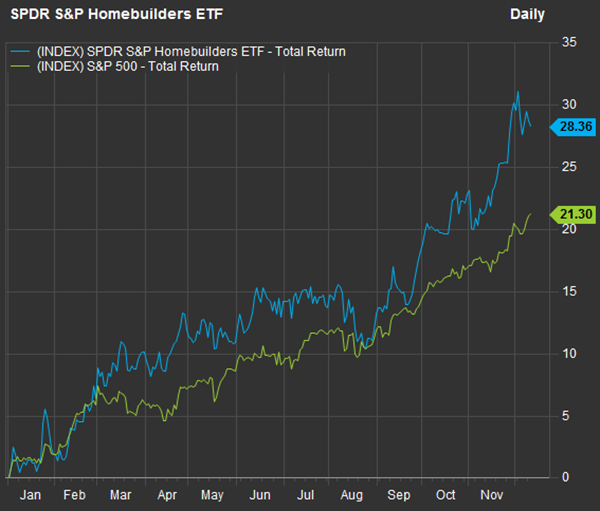The width and height of the screenshot is (600, 511).
Task: Click the Feb label on the x-axis
Action: [74, 495]
